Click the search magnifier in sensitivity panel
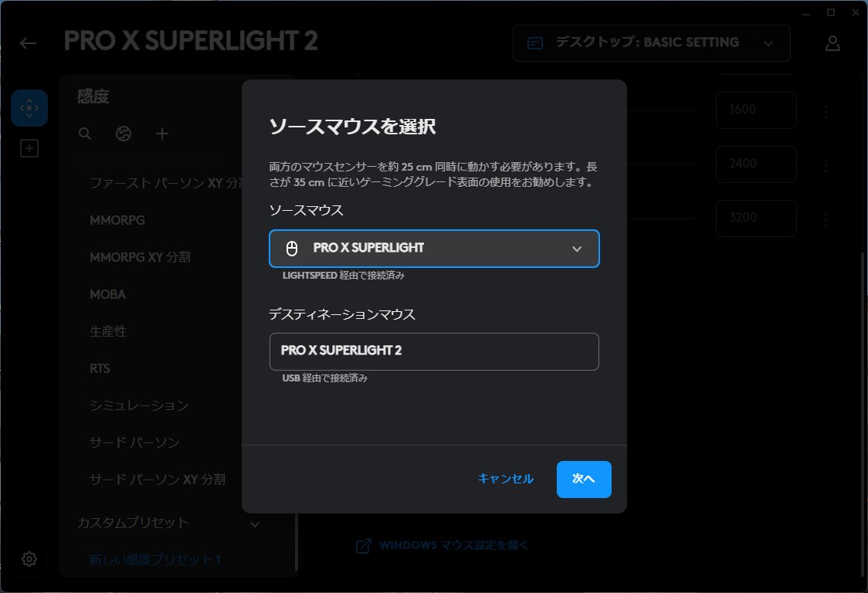868x593 pixels. [x=85, y=134]
